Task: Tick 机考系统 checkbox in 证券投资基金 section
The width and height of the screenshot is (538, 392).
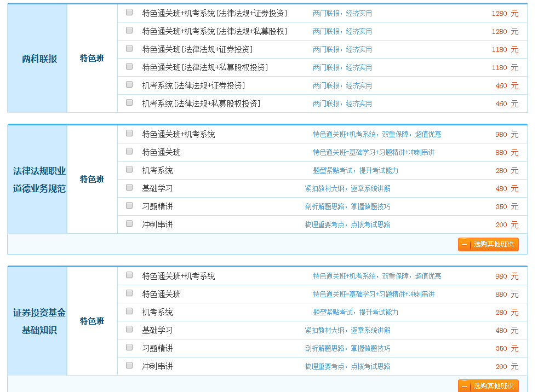Action: point(129,312)
